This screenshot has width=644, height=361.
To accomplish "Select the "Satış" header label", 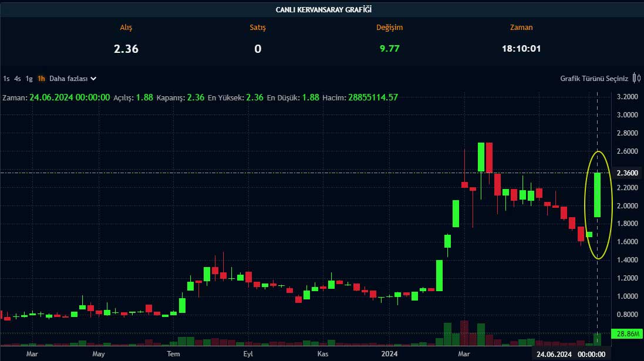I will coord(258,28).
